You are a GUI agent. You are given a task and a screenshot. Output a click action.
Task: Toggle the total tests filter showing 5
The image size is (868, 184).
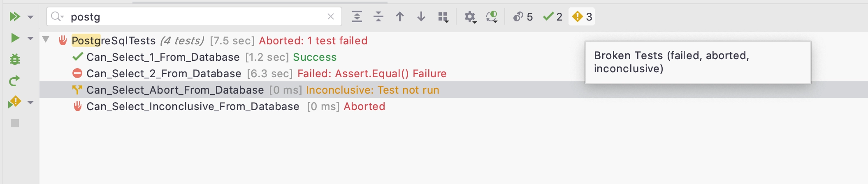pos(523,16)
